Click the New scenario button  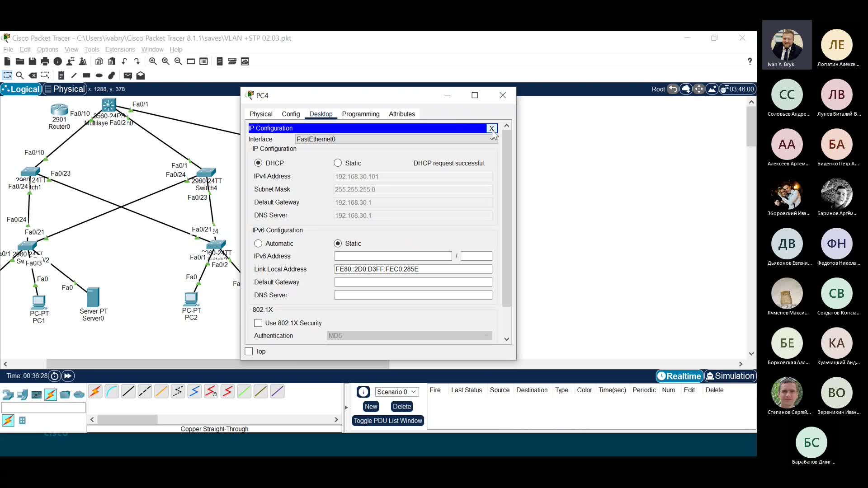371,407
